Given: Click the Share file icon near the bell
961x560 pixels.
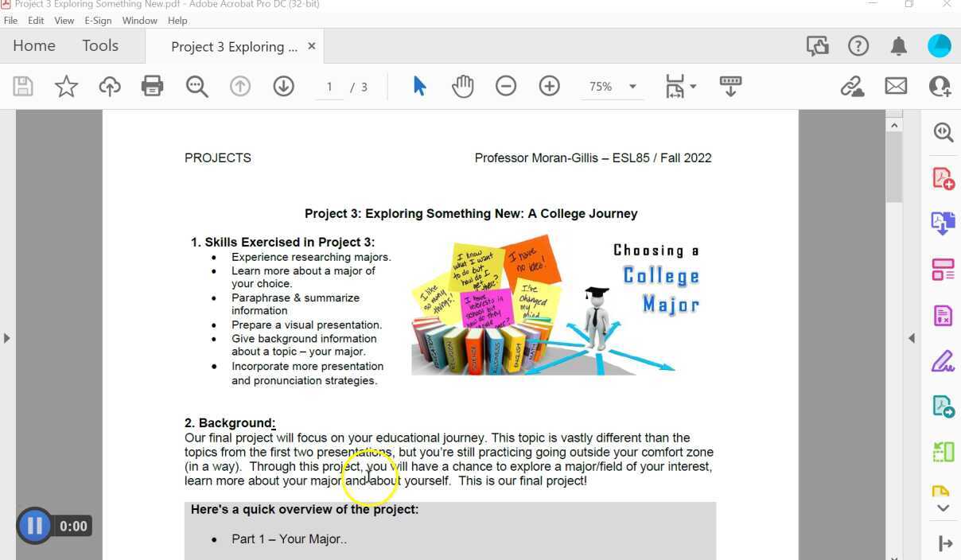Looking at the screenshot, I should [x=817, y=45].
